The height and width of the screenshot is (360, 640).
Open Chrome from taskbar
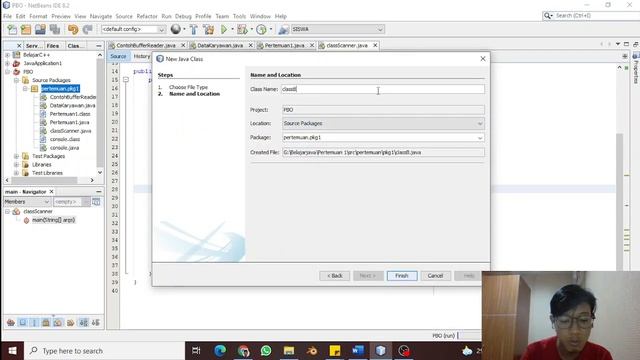point(243,351)
